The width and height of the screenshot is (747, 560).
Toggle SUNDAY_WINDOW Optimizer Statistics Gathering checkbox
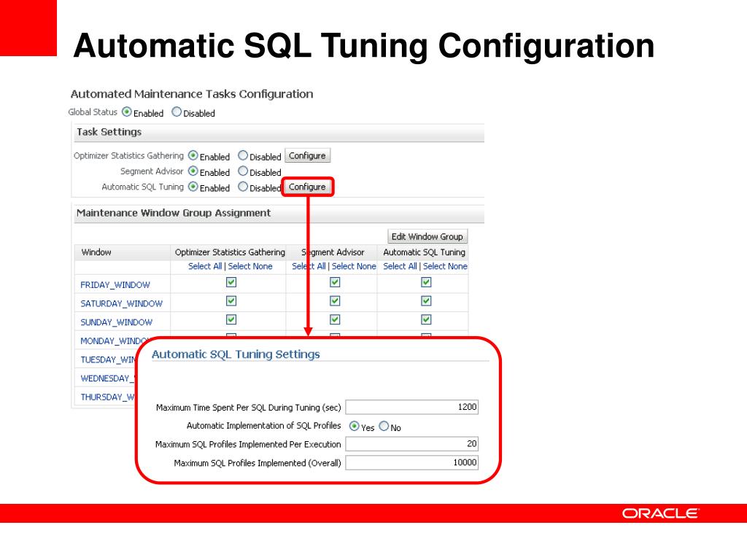(x=231, y=319)
